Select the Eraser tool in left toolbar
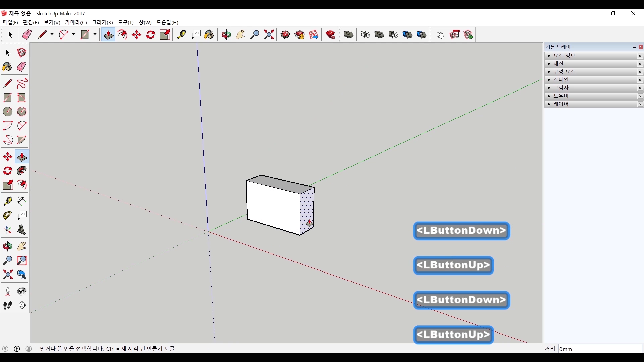This screenshot has width=644, height=362. pyautogui.click(x=22, y=67)
